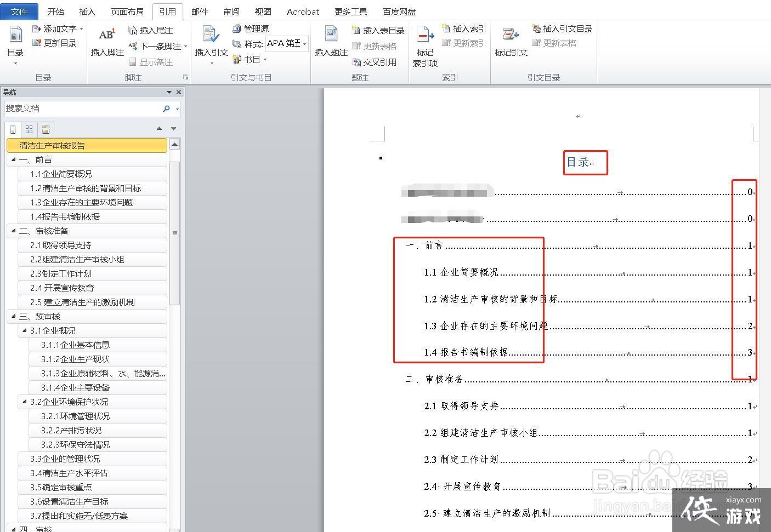Screen dimensions: 771x532
Task: Open the 更多工具 tab
Action: (x=351, y=12)
